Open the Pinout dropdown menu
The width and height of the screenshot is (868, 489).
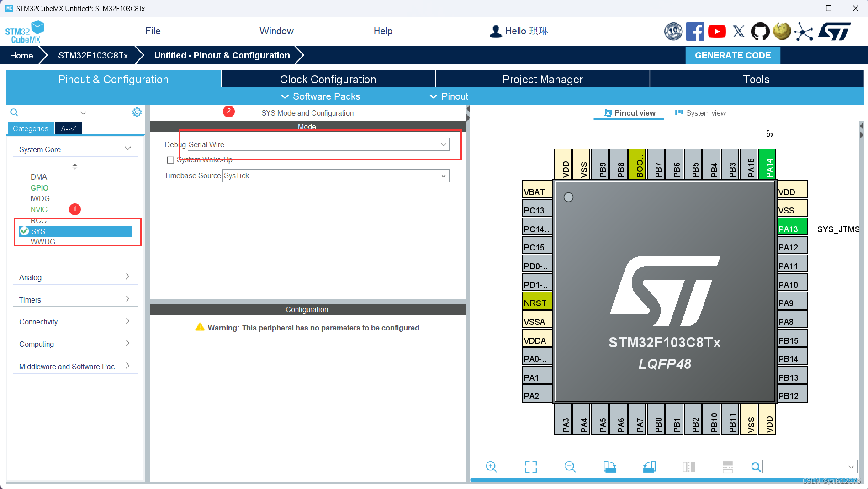(449, 96)
